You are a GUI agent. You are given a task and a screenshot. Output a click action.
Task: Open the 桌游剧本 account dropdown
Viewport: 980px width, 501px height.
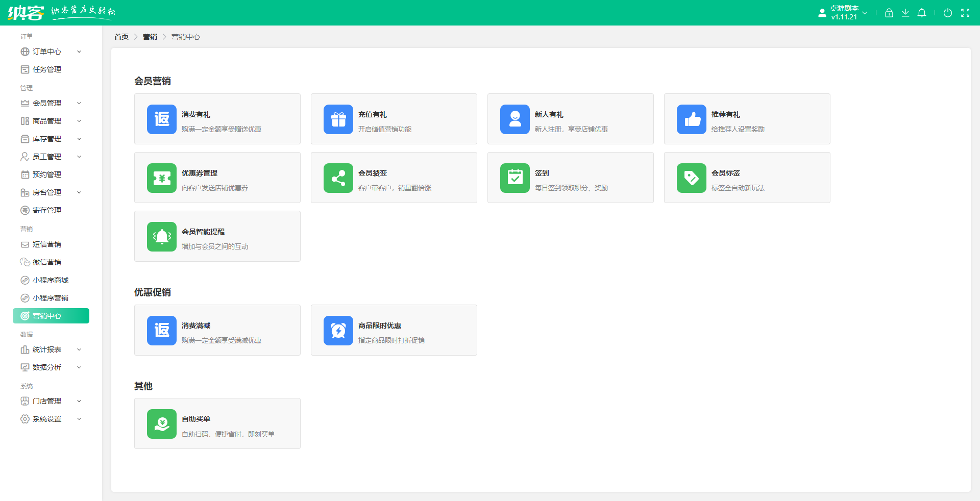843,13
